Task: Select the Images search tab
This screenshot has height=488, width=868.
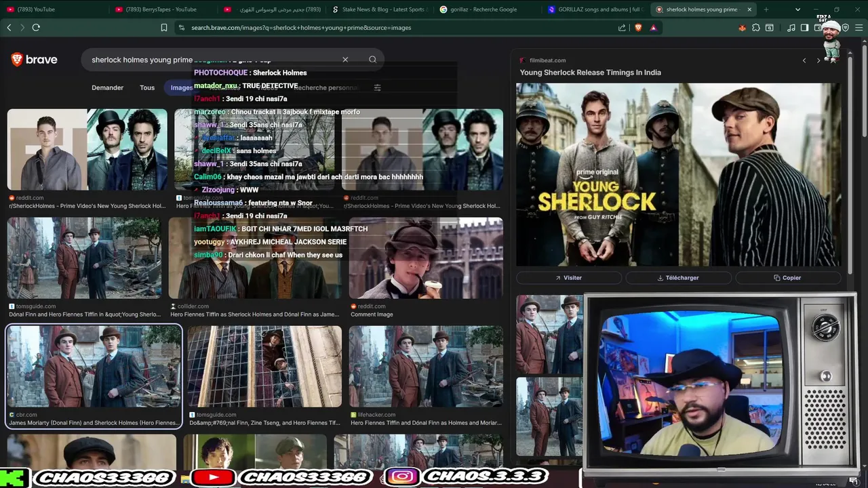Action: (180, 87)
